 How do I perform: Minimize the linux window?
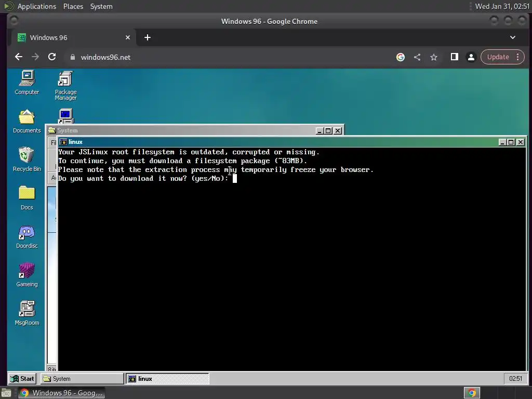(502, 142)
